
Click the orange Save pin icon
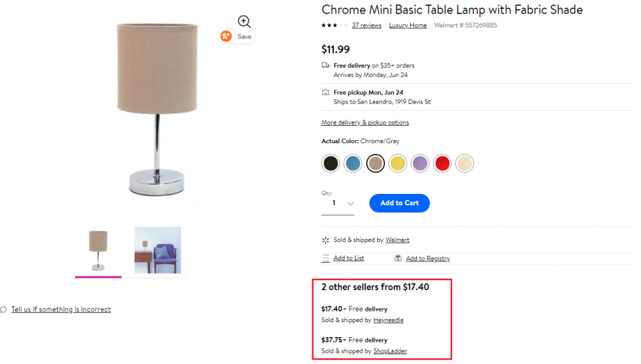coord(226,36)
